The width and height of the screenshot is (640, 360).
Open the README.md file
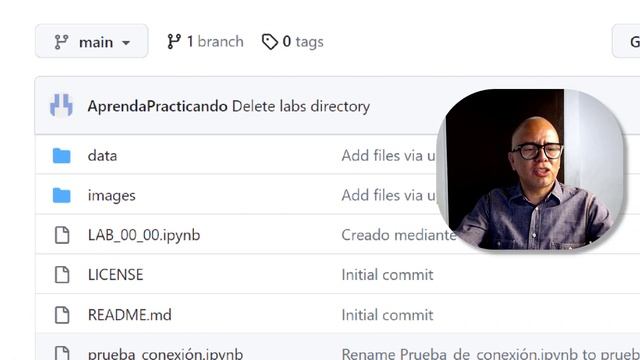130,315
